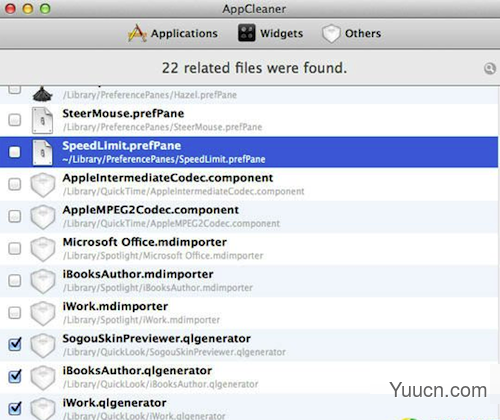Select the Microsoft Office.mdimporter checkbox

[x=15, y=248]
